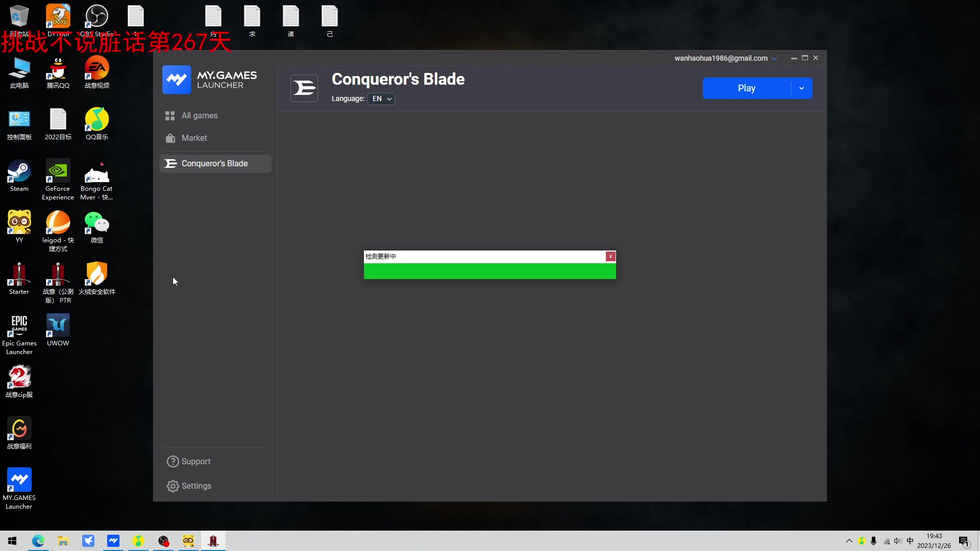Open Microsoft Edge from taskbar
Viewport: 980px width, 551px height.
pos(38,541)
